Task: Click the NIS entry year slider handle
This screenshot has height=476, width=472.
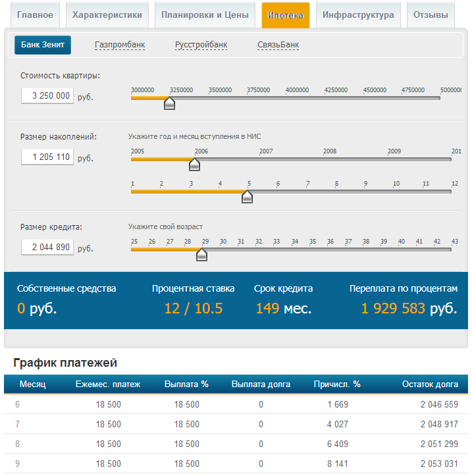Action: 194,164
